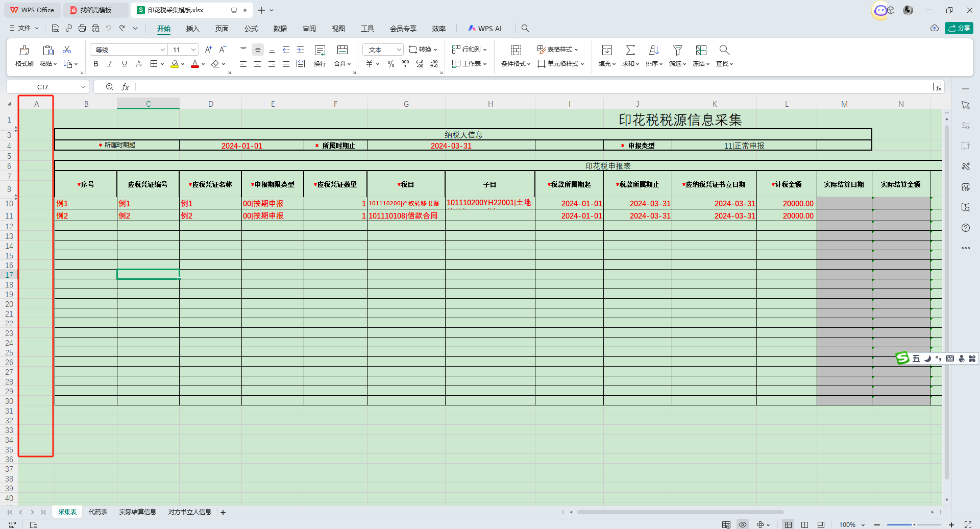Screen dimensions: 980x529
Task: Decrease font size with A- icon
Action: pos(223,50)
